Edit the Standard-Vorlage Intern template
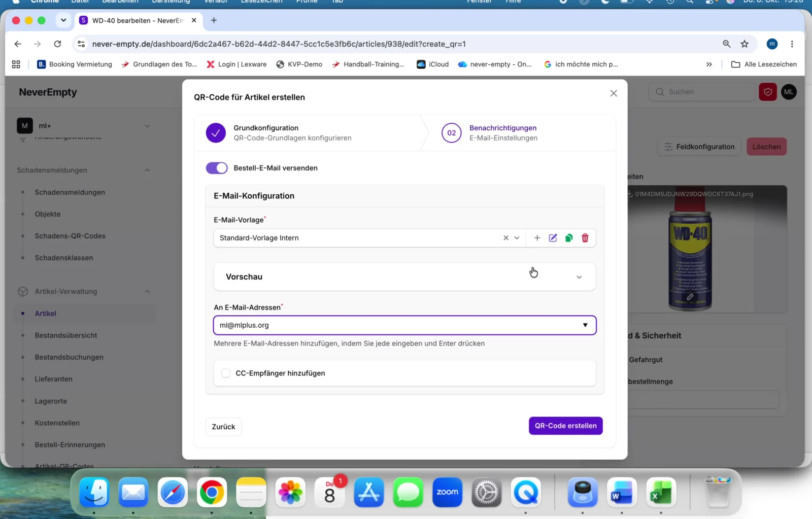This screenshot has height=519, width=812. click(x=553, y=238)
